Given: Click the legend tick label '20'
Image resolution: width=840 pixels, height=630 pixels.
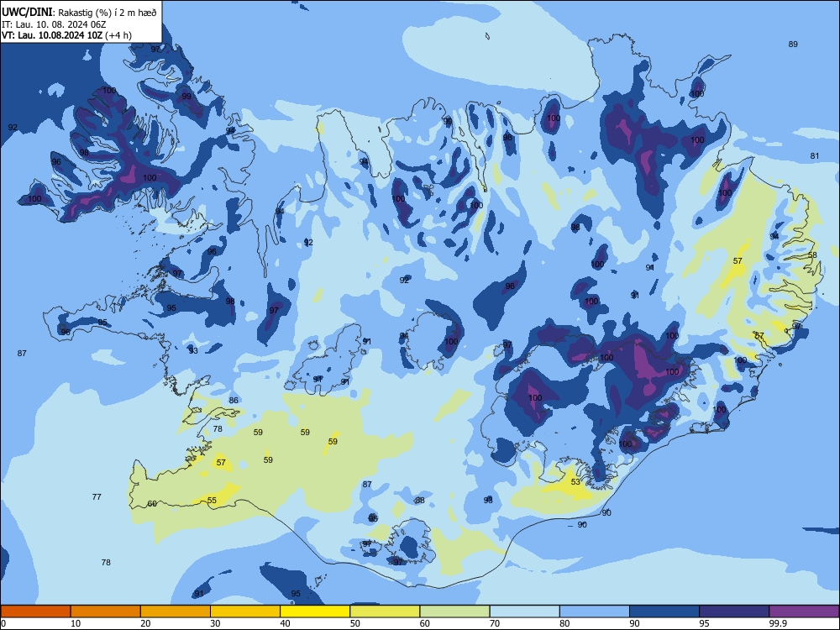Looking at the screenshot, I should pyautogui.click(x=145, y=623).
